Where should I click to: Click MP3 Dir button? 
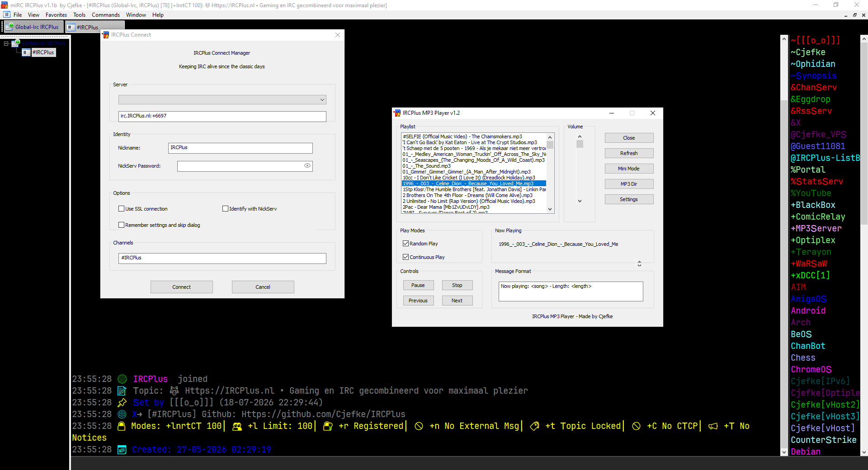pos(629,184)
